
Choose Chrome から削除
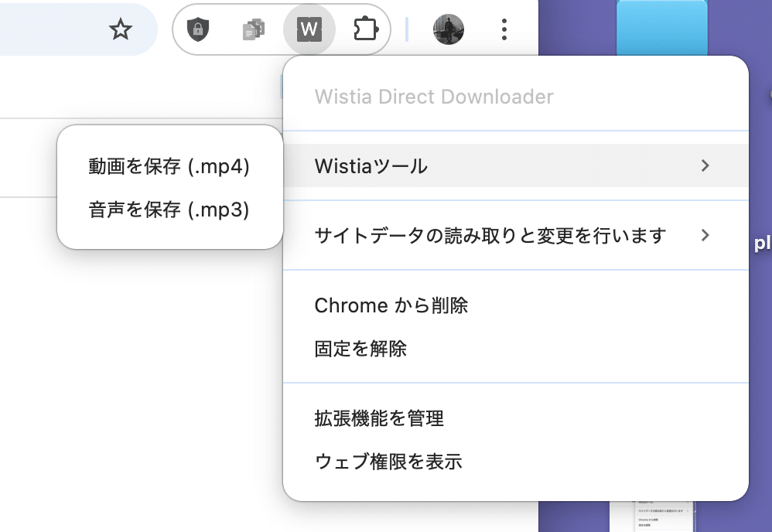391,305
